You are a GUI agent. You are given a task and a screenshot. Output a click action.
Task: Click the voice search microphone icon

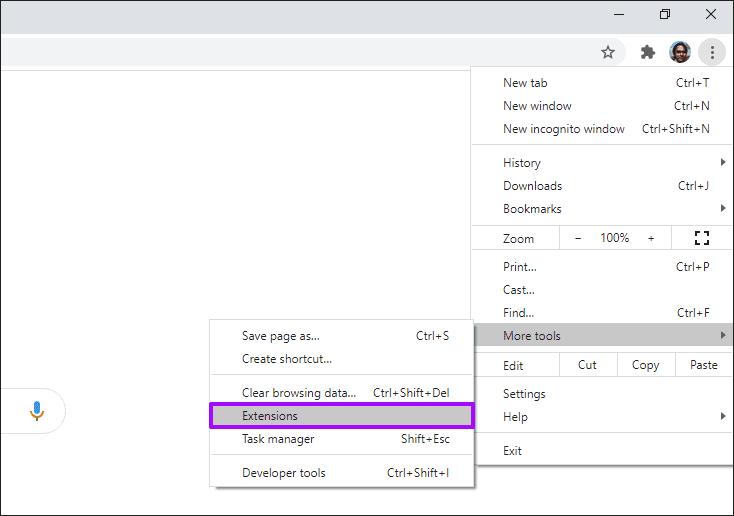coord(37,411)
